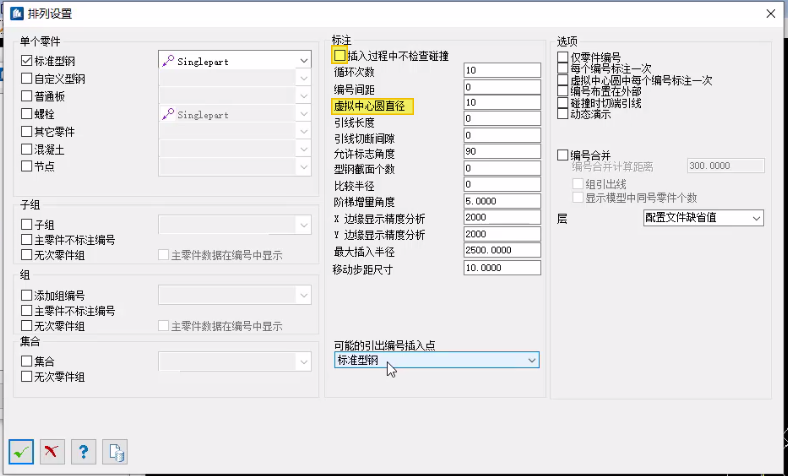Screen dimensions: 788x476
Task: Open the 其它零件 style dropdown
Action: click(x=235, y=132)
